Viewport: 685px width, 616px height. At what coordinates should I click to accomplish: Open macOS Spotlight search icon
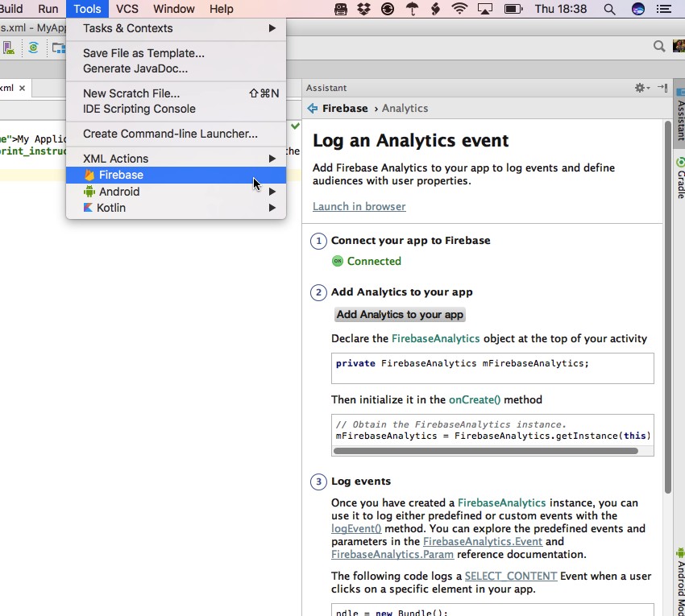609,9
